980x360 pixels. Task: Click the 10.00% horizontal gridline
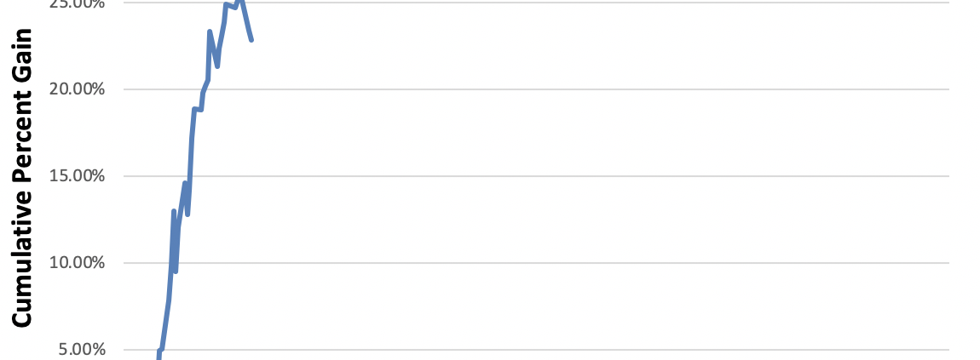point(597,262)
